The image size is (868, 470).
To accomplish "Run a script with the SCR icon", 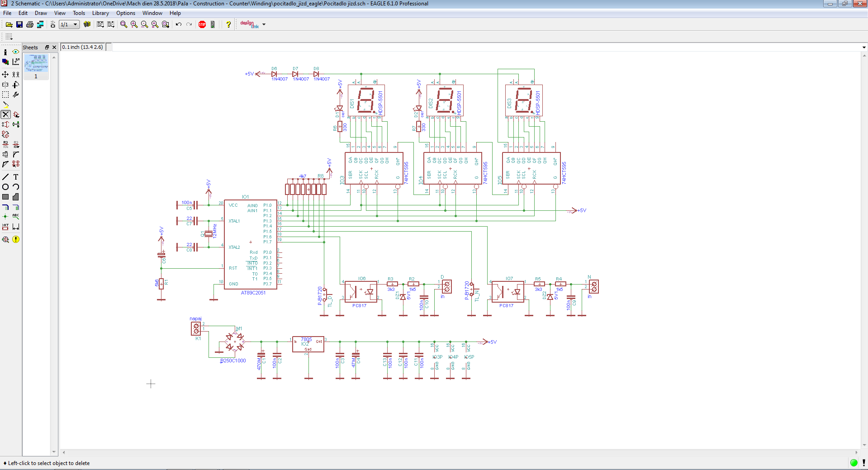I will pyautogui.click(x=100, y=24).
